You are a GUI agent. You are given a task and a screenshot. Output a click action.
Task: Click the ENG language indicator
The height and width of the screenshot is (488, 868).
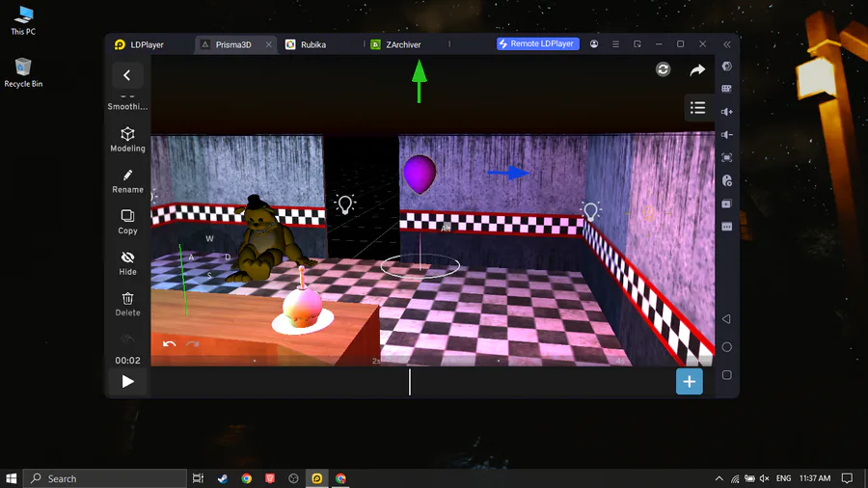click(x=783, y=478)
